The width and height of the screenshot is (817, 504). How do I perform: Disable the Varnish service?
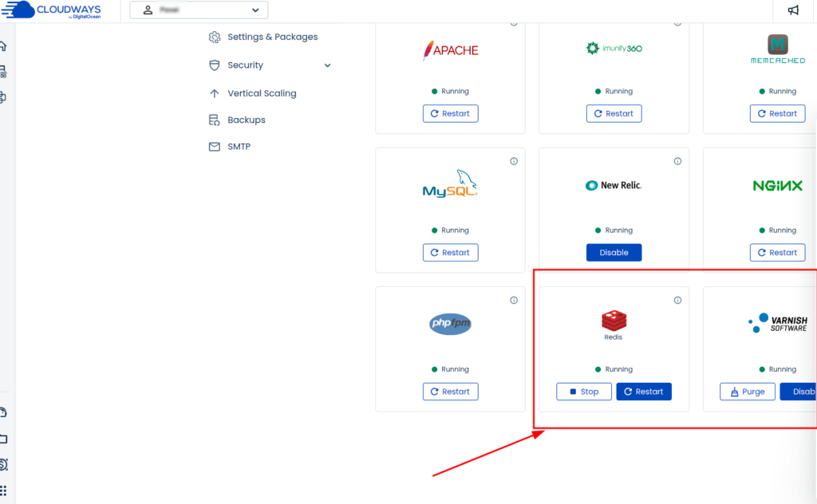tap(798, 392)
